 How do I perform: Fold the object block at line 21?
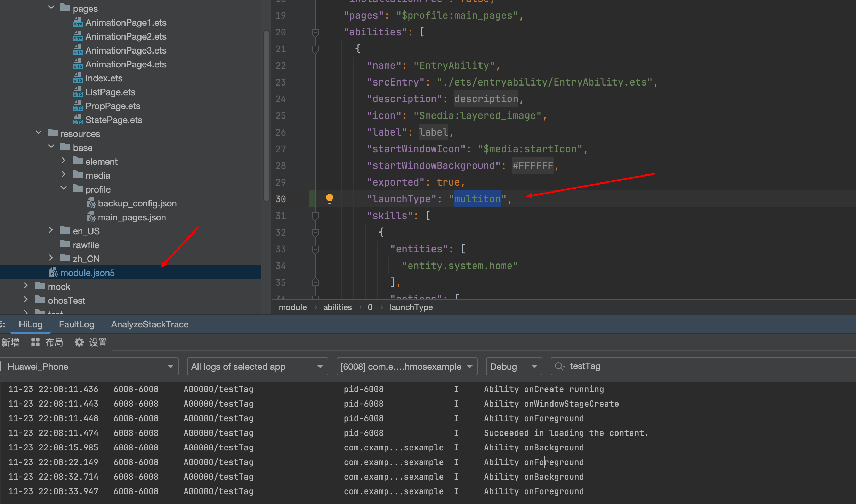315,49
